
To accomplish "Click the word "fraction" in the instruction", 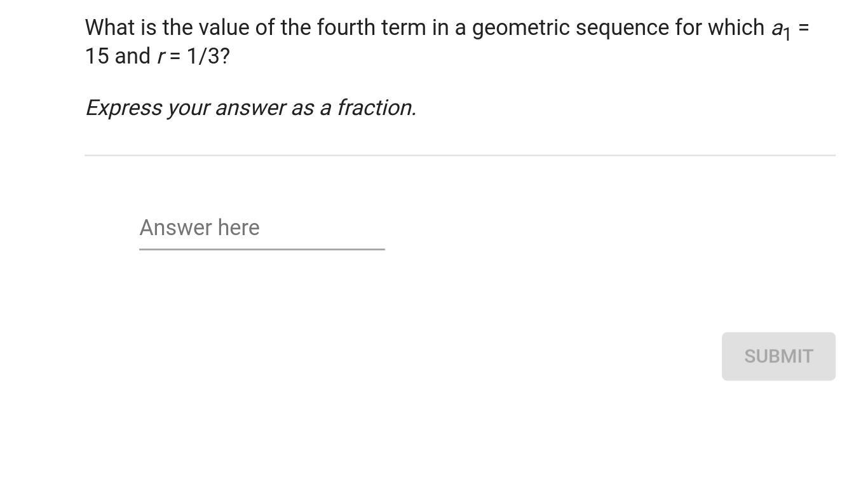I will tap(376, 108).
